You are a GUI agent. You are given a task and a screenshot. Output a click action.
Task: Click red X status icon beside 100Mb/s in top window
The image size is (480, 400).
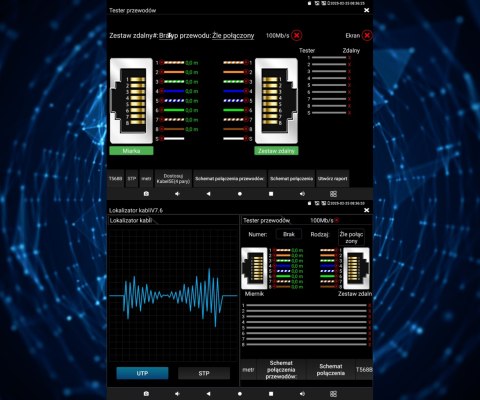(297, 35)
